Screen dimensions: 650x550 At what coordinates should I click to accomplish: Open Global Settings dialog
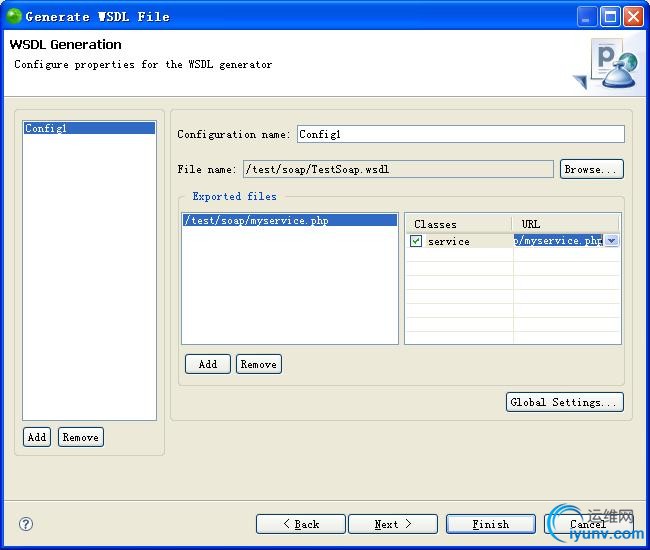pyautogui.click(x=565, y=402)
